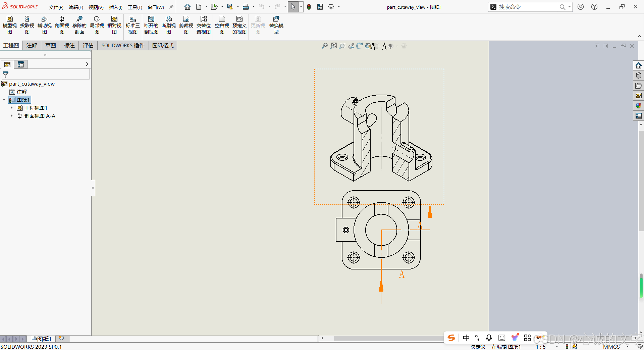This screenshot has width=644, height=350.
Task: Click the Rebuild traffic light icon
Action: [309, 7]
